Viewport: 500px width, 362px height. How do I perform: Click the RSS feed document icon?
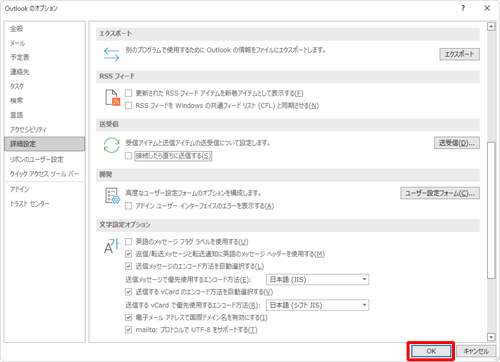click(112, 98)
